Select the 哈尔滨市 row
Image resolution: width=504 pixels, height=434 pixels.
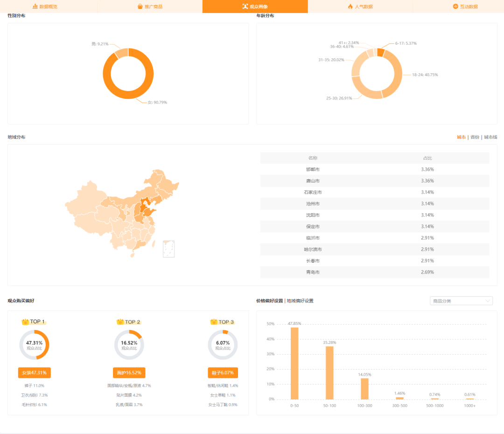point(375,250)
